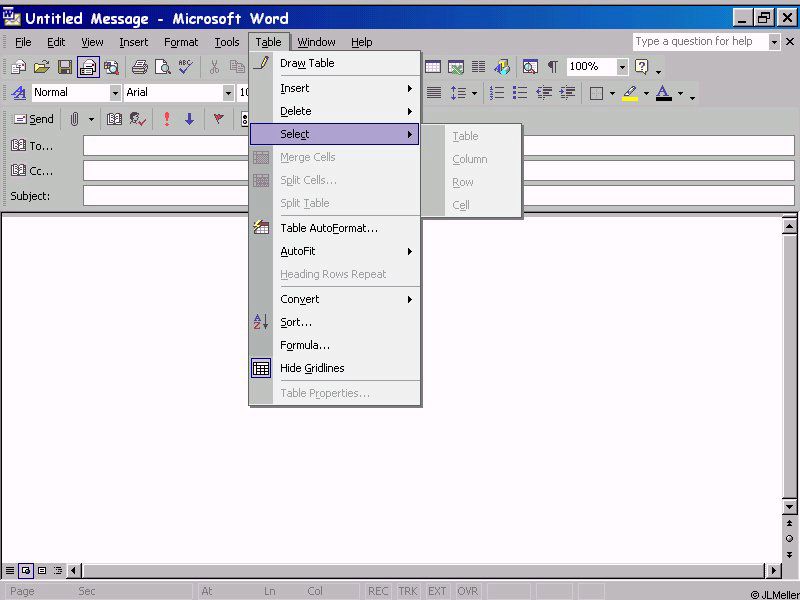Screen dimensions: 800x600
Task: Open the Tools menu
Action: pyautogui.click(x=227, y=42)
